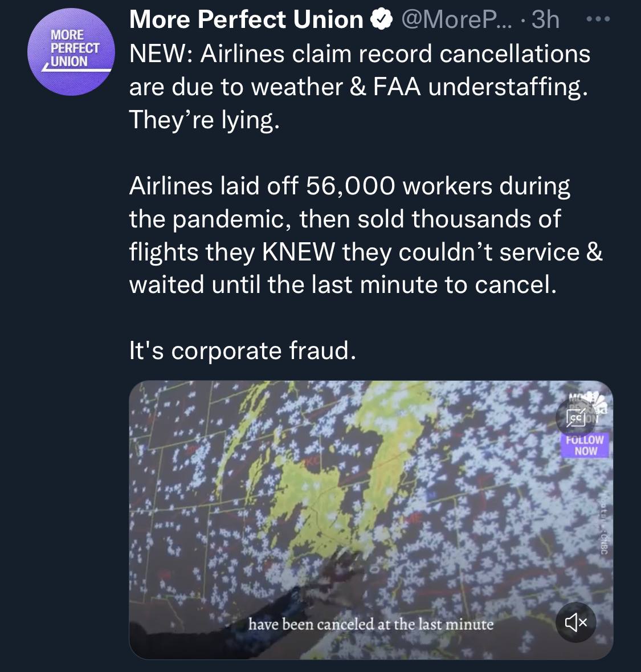Image resolution: width=641 pixels, height=672 pixels.
Task: Click the "It's corporate fraud." line
Action: pyautogui.click(x=243, y=351)
